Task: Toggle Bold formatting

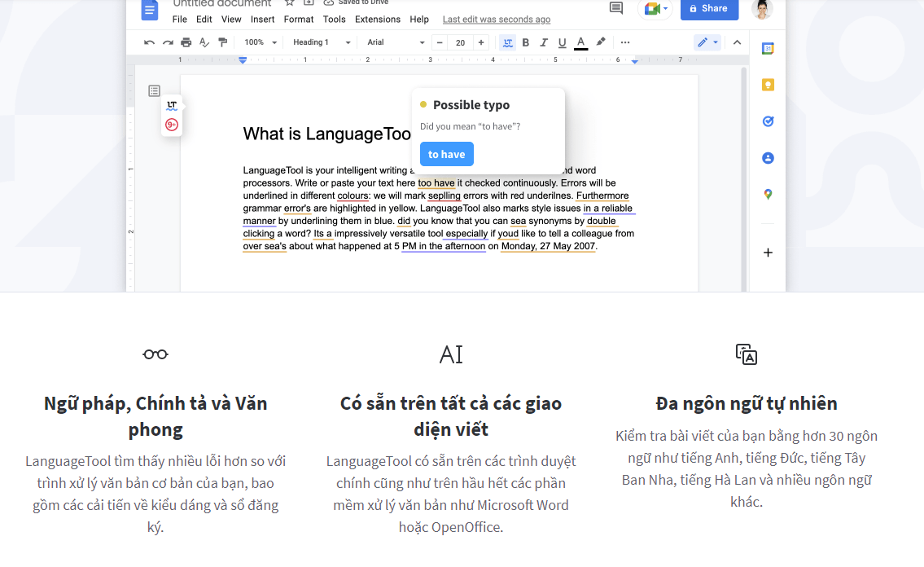Action: pos(525,42)
